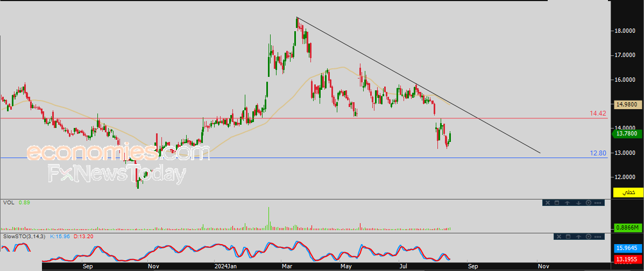
Task: Click the 2024Jan time axis label
Action: (225, 267)
